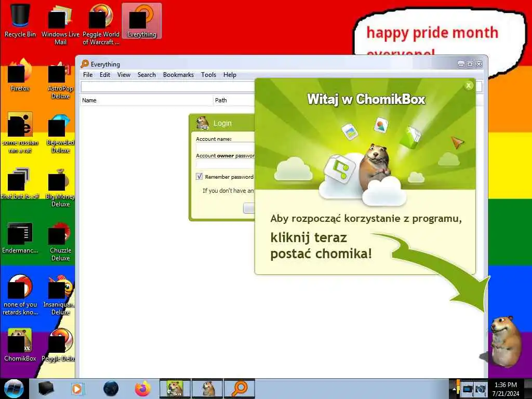Open the Recycle Bin desktop icon
This screenshot has height=399, width=532.
coord(20,20)
